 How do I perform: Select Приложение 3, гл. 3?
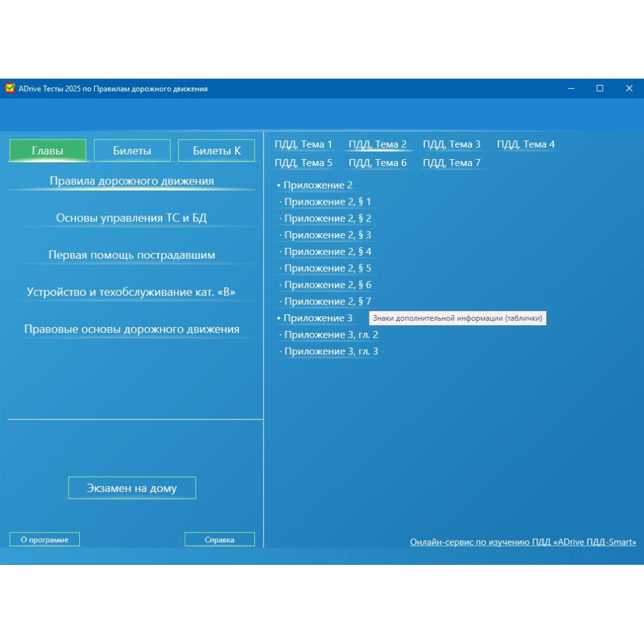point(331,352)
